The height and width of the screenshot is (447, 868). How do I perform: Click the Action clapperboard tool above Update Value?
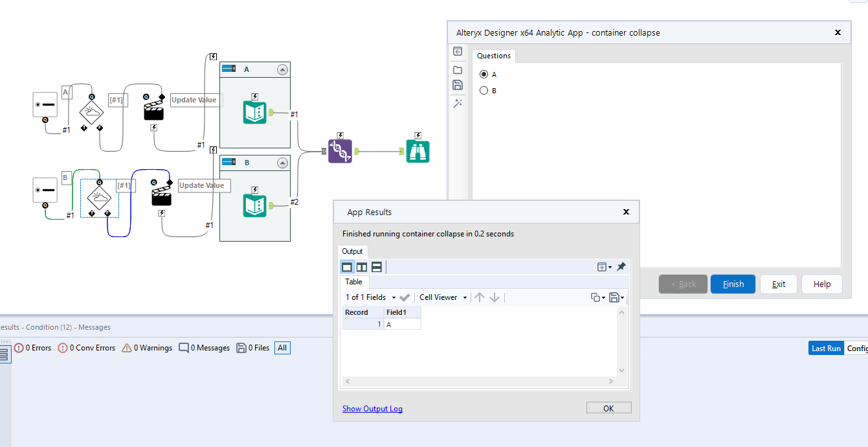point(153,110)
